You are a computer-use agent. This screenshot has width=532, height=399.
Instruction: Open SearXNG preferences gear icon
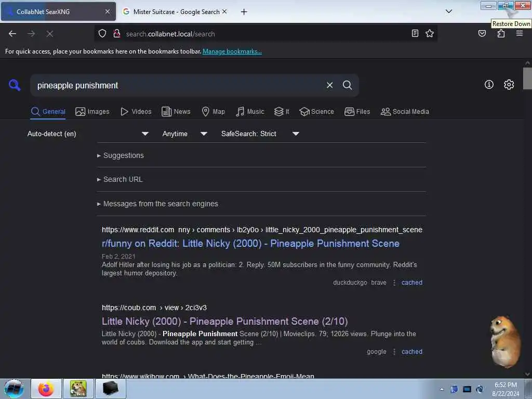pos(509,85)
